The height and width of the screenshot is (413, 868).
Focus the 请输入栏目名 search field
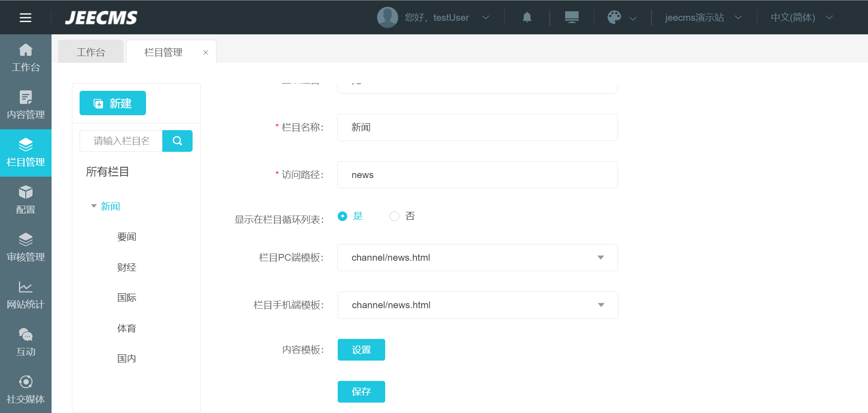121,141
